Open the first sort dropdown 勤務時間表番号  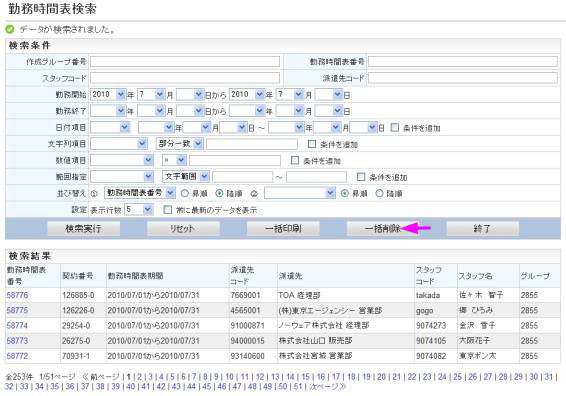point(140,193)
